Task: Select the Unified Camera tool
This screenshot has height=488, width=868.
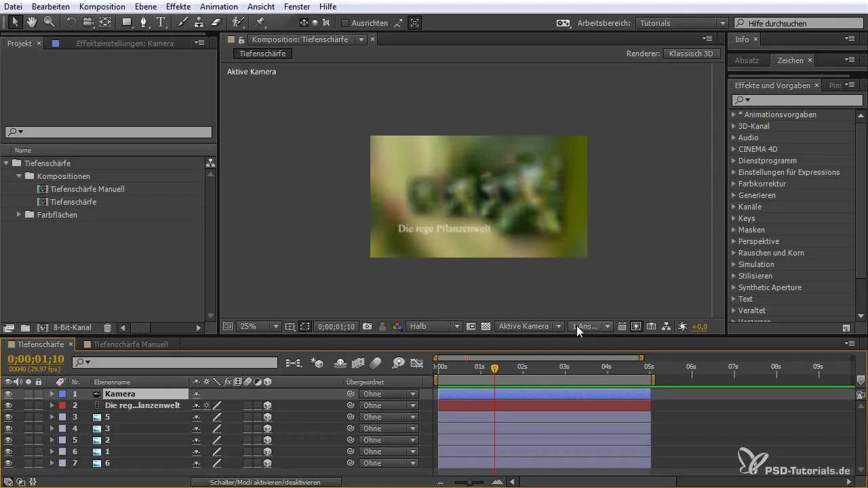Action: [88, 22]
